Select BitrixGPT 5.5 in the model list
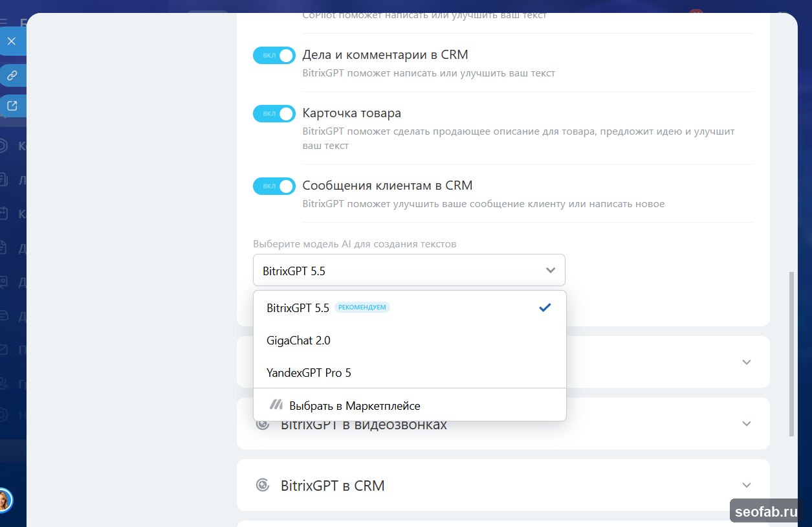The image size is (812, 527). pos(410,308)
